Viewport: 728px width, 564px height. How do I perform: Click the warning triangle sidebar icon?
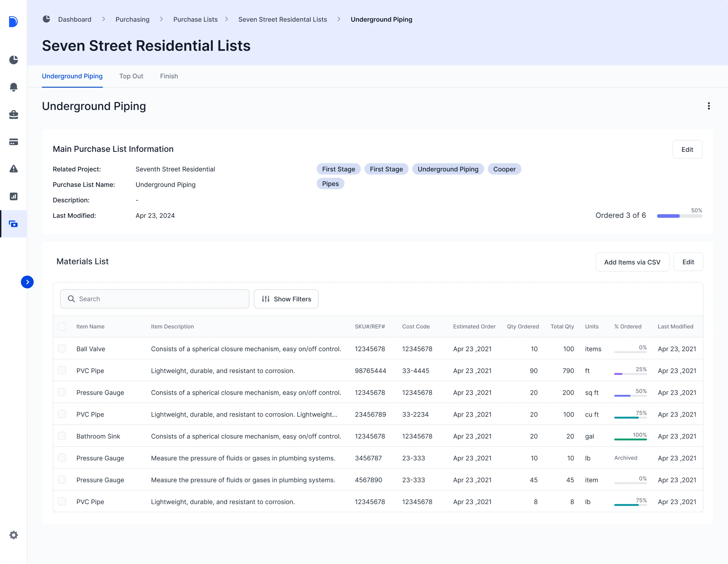tap(13, 169)
